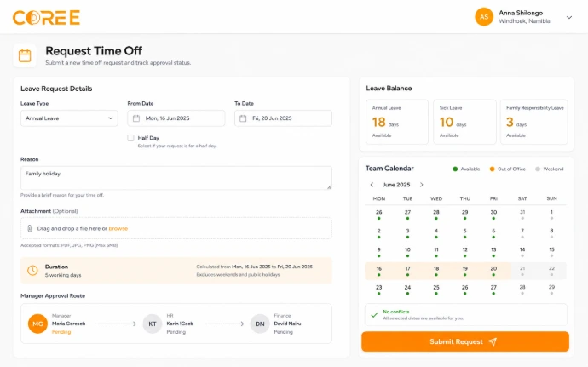Select June 2 in the calendar

click(378, 233)
